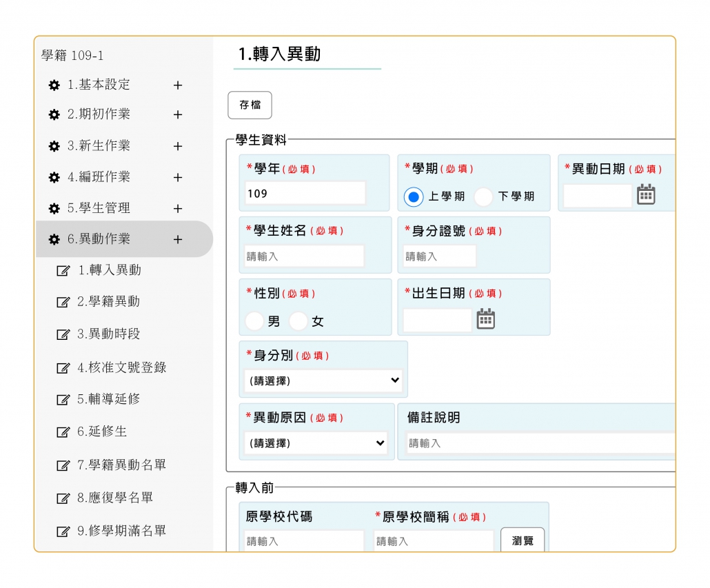Open the calendar picker for 出生日期
Screen dimensions: 710x588
click(485, 319)
